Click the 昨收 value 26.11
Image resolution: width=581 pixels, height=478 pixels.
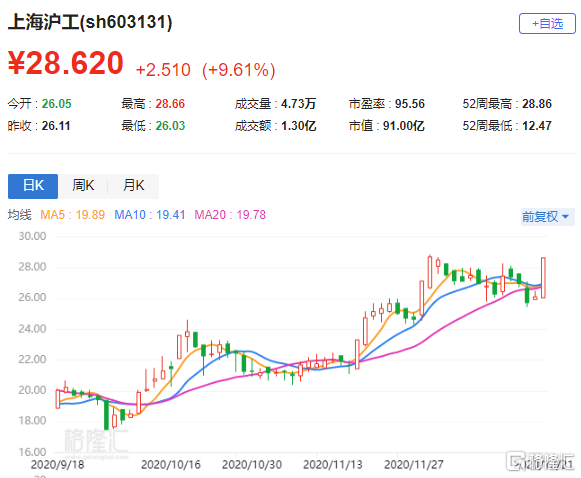click(56, 126)
